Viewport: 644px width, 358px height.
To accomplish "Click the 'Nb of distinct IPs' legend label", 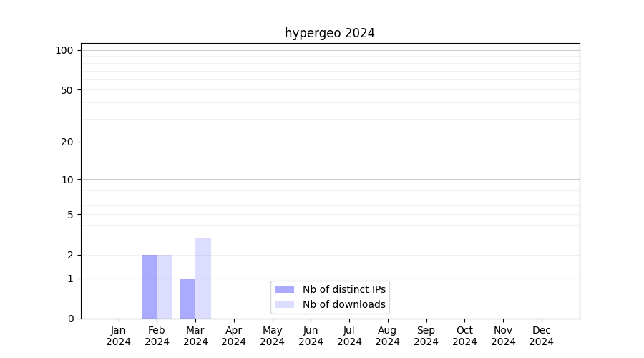I will [x=343, y=289].
